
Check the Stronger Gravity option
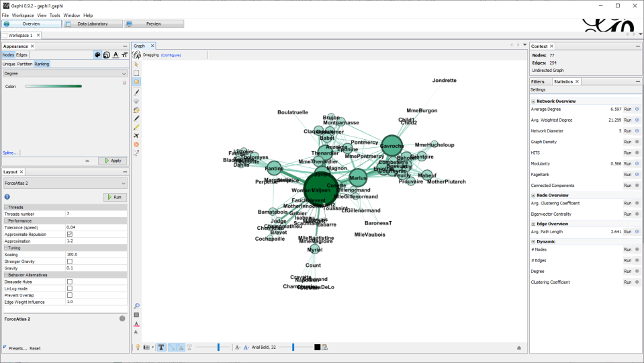coord(70,261)
